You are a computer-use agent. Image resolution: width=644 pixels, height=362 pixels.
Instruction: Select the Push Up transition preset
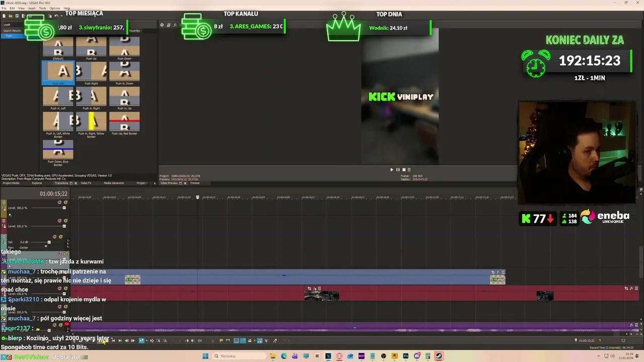coord(91,48)
